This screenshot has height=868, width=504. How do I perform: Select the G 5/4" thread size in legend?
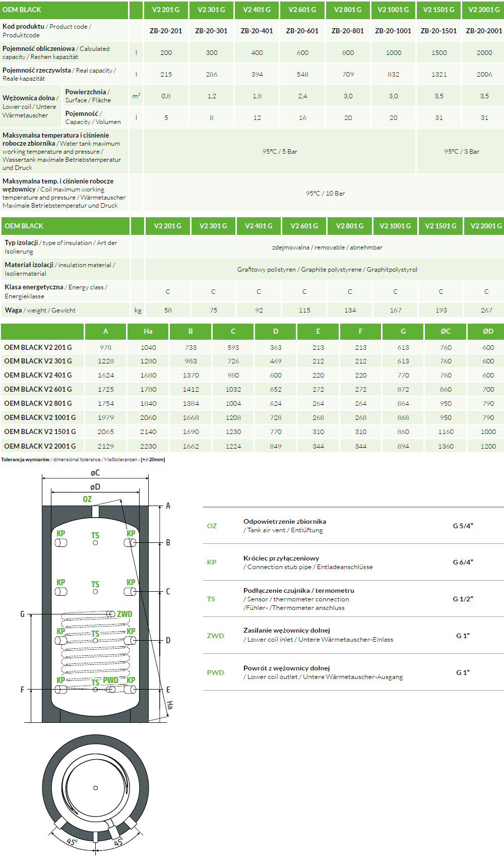pos(463,526)
